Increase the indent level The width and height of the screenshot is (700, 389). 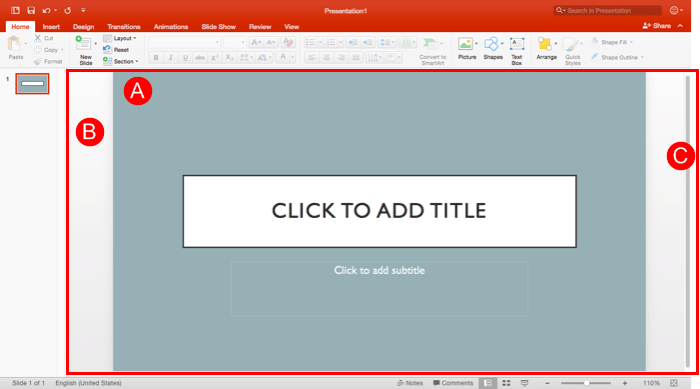tap(368, 42)
